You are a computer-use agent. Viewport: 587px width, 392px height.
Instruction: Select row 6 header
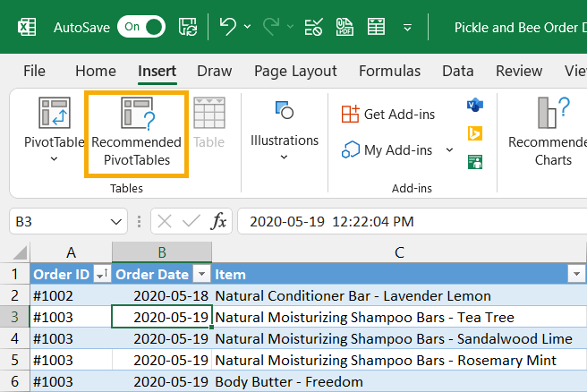pos(14,381)
